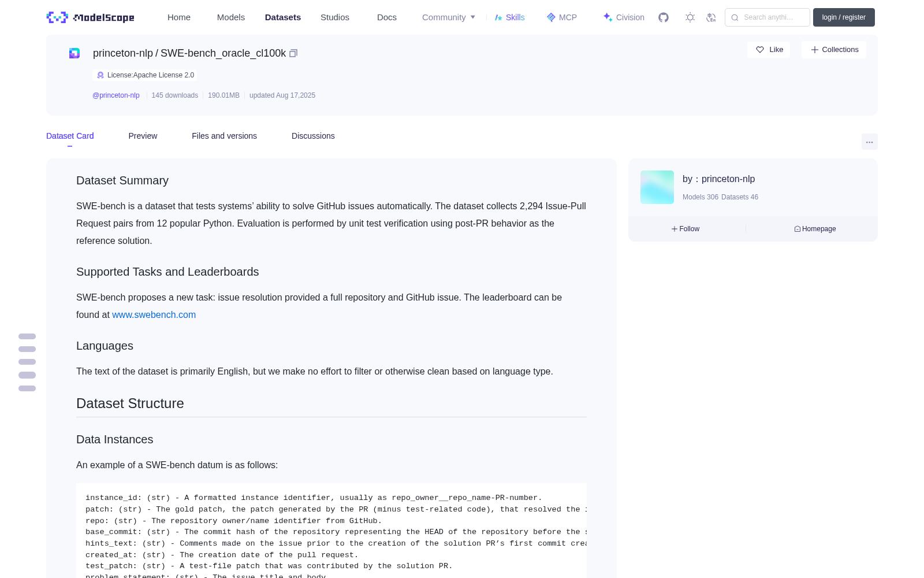Open the three-dot more options menu
The width and height of the screenshot is (924, 578).
870,142
